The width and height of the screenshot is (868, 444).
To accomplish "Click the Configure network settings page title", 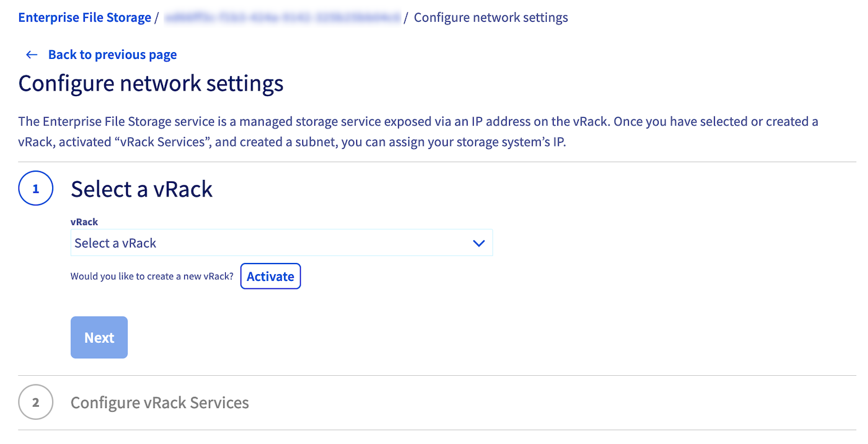I will (151, 84).
